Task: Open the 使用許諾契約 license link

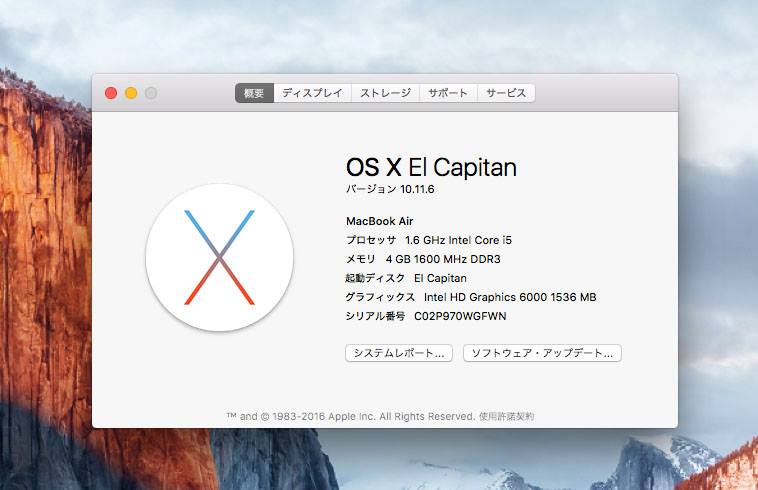Action: pyautogui.click(x=506, y=416)
